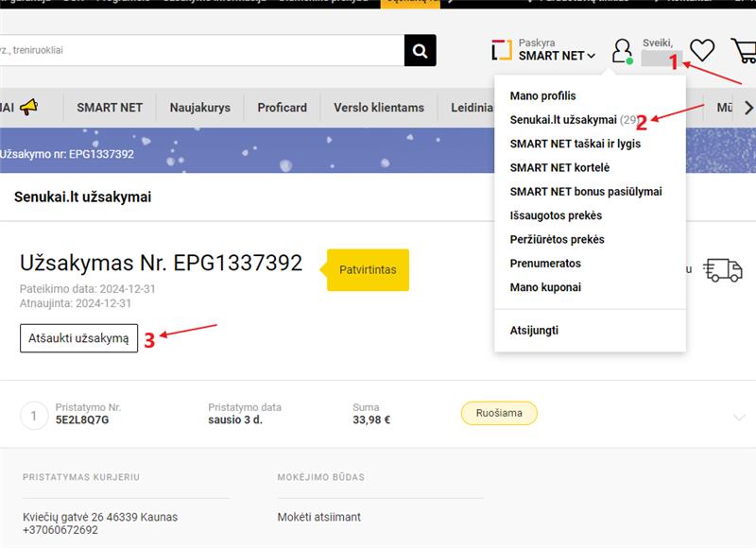The width and height of the screenshot is (756, 548).
Task: Open Verslo klientams navigation tab
Action: 379,108
